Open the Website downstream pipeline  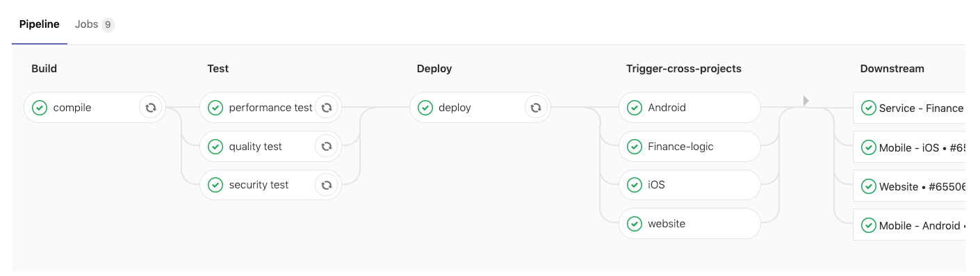(909, 186)
